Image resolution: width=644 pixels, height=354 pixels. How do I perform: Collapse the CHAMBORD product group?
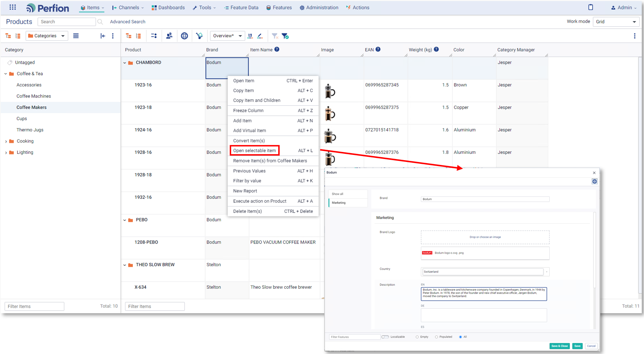tap(125, 63)
